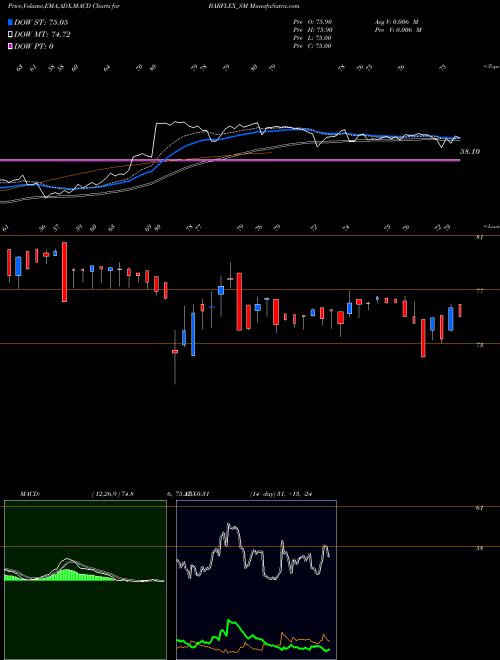Click the BARFLEX_SM MunafaSutra.com title text
The width and height of the screenshot is (500, 660).
coord(253,6)
